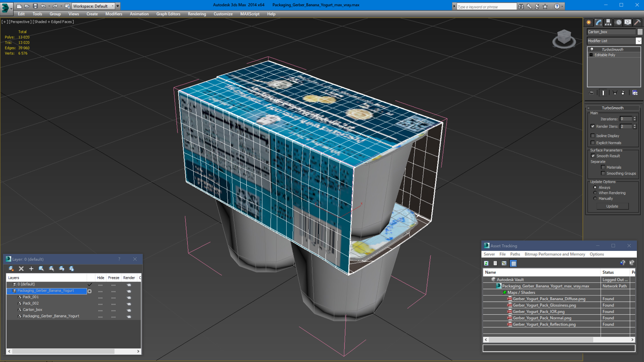Open Configure Modifier Sets icon

click(635, 93)
